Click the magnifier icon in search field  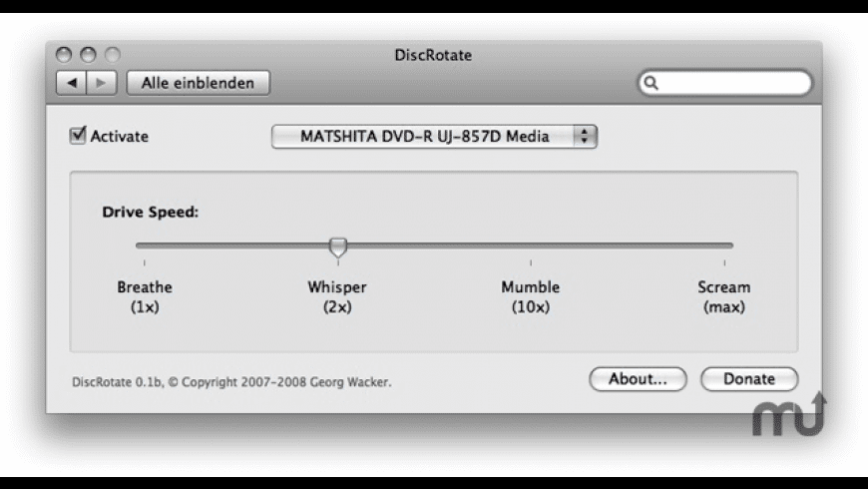coord(651,83)
